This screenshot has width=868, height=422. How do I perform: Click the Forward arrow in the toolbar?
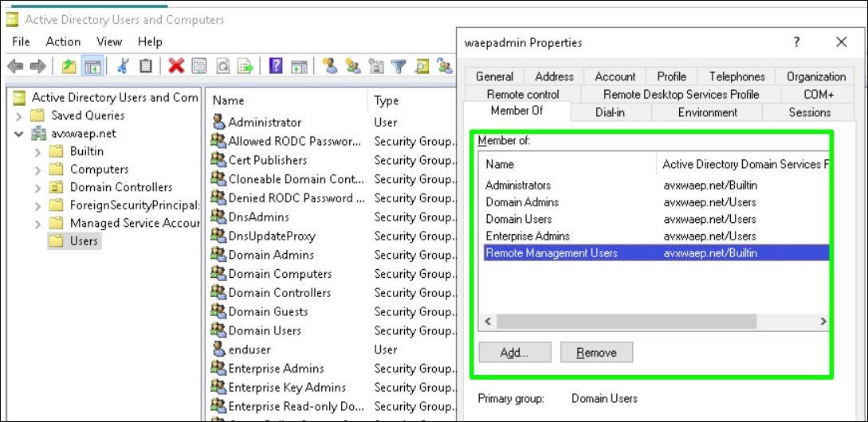pos(38,67)
